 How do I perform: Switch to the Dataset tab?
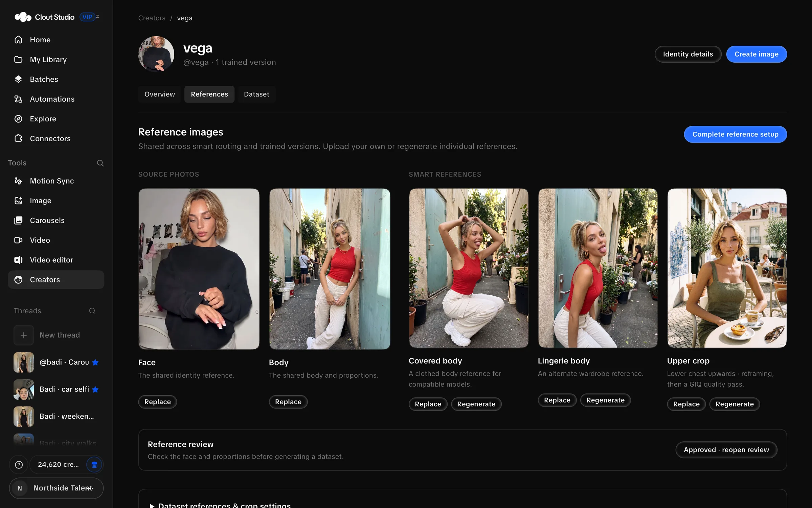256,94
